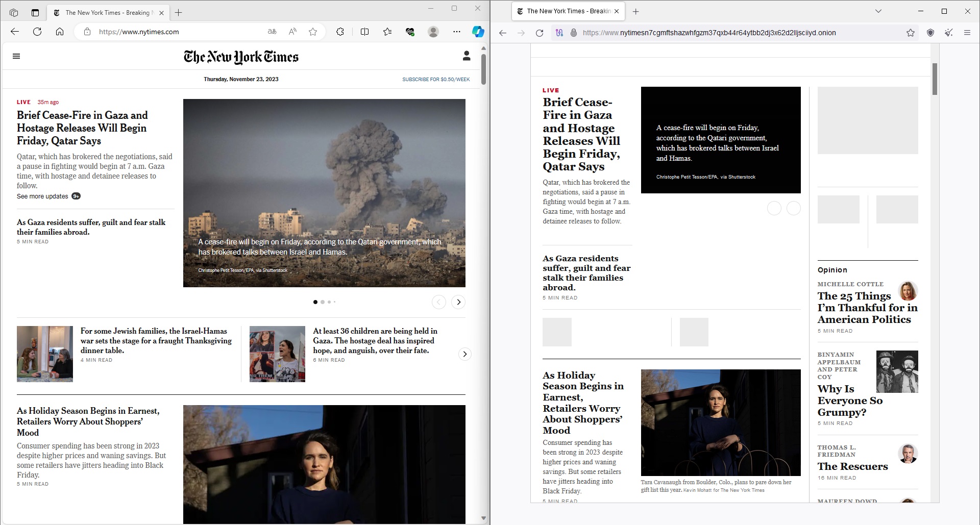Screen dimensions: 980x525
Task: Open Holiday Season Retailers article in Edge
Action: click(88, 421)
